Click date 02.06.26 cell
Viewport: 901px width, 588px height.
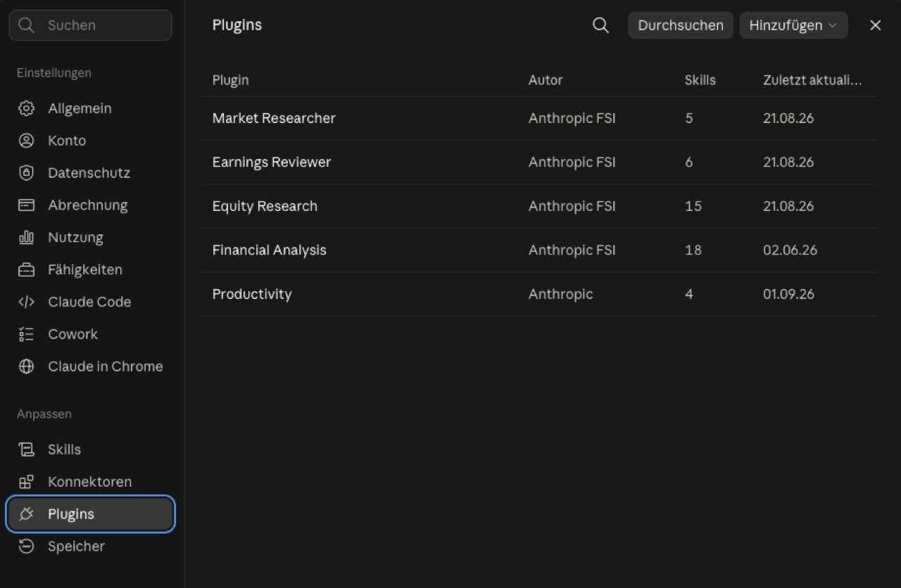pos(790,250)
